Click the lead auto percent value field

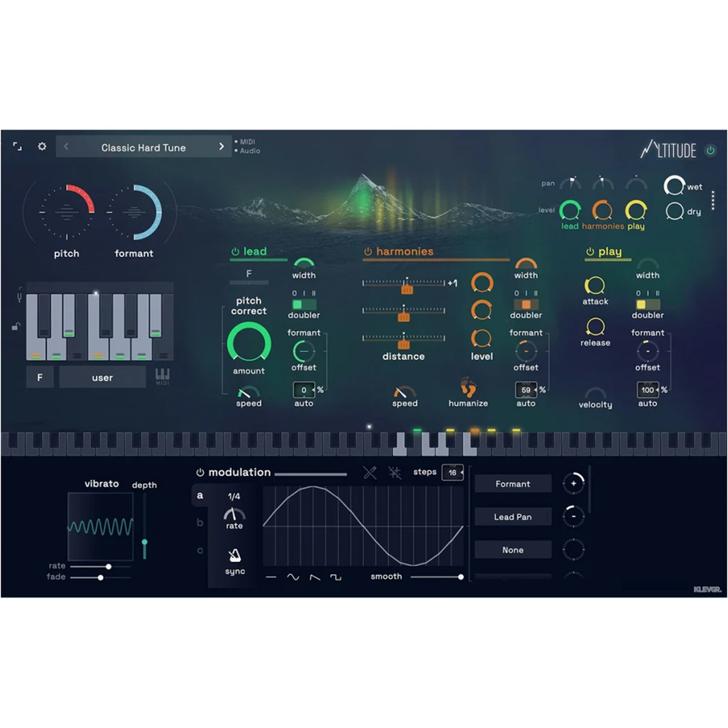coord(304,389)
